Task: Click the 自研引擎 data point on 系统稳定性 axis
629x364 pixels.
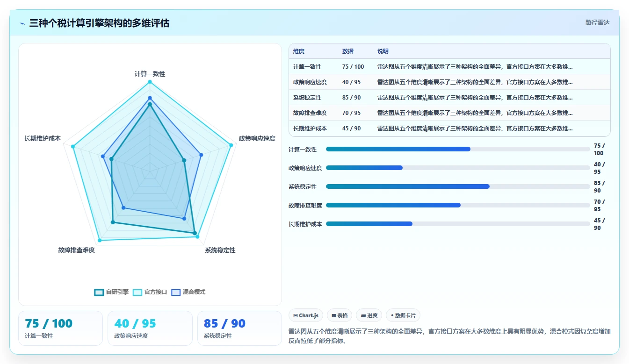Action: click(x=195, y=233)
